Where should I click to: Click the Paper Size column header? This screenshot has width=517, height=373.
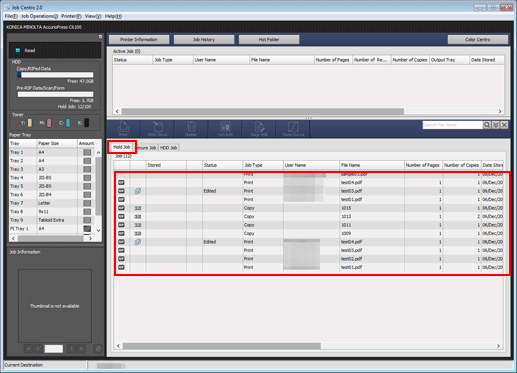coord(57,143)
